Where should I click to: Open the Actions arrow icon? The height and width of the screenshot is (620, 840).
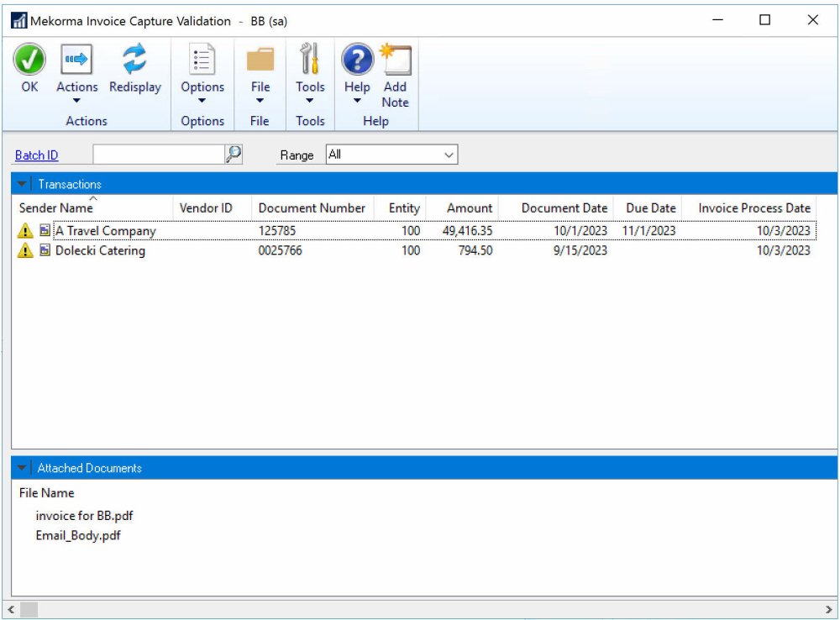(x=76, y=59)
